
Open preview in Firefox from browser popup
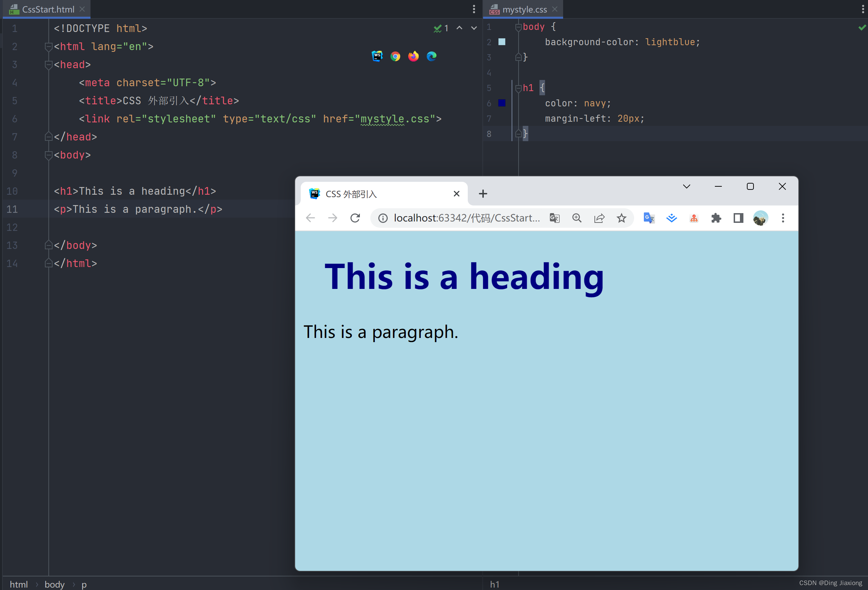tap(413, 56)
